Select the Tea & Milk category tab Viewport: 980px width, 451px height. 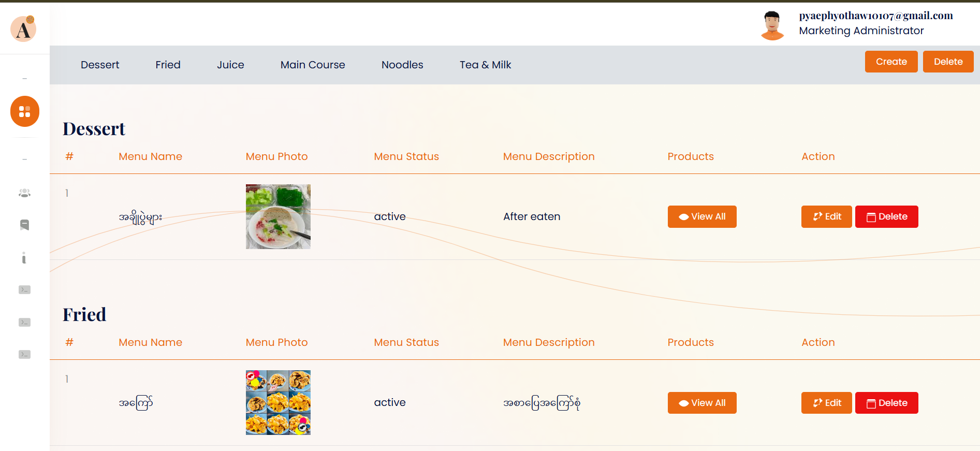point(486,65)
